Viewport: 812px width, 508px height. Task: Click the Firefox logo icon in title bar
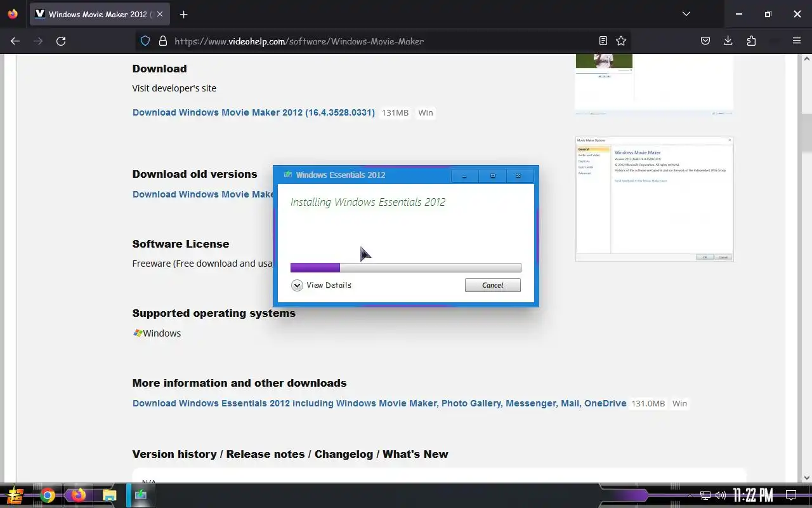click(13, 14)
